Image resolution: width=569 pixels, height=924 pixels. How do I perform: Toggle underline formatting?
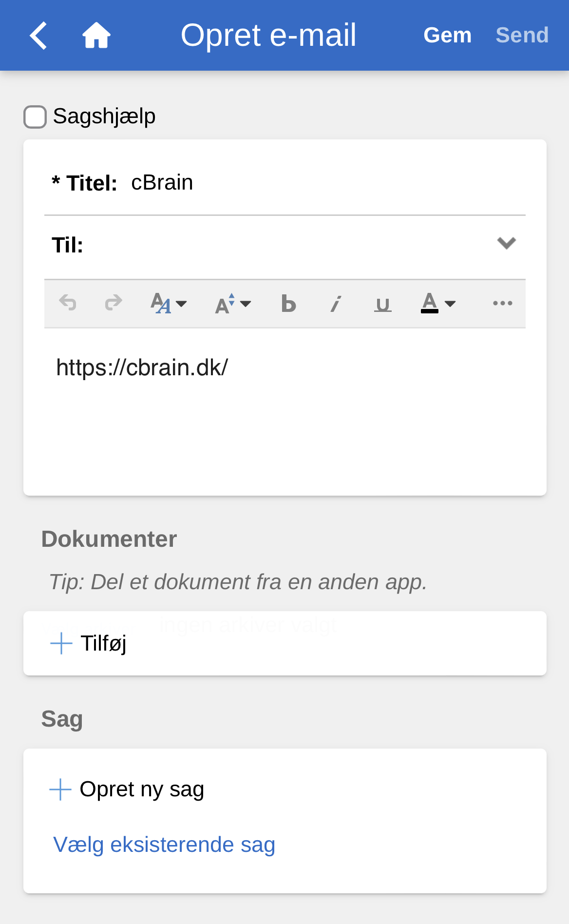pos(382,304)
